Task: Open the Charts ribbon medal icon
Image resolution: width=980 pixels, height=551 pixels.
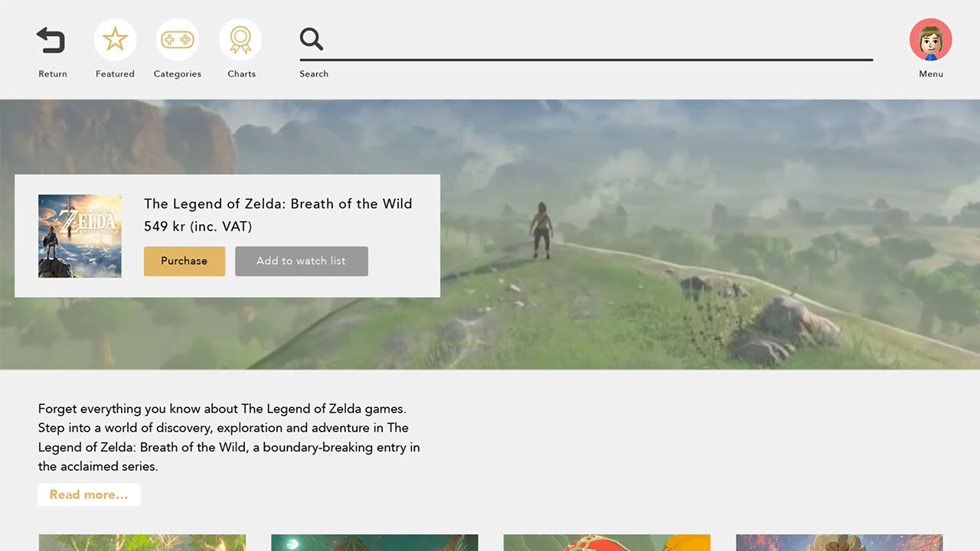Action: click(240, 39)
